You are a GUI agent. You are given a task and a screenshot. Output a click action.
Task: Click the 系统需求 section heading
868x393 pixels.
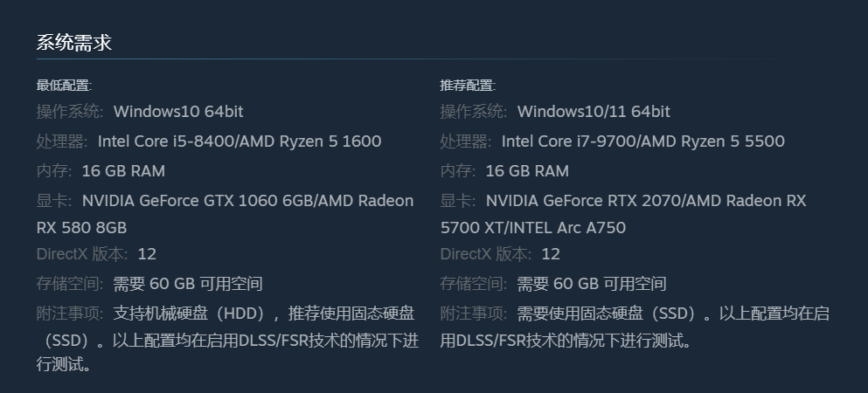coord(74,43)
